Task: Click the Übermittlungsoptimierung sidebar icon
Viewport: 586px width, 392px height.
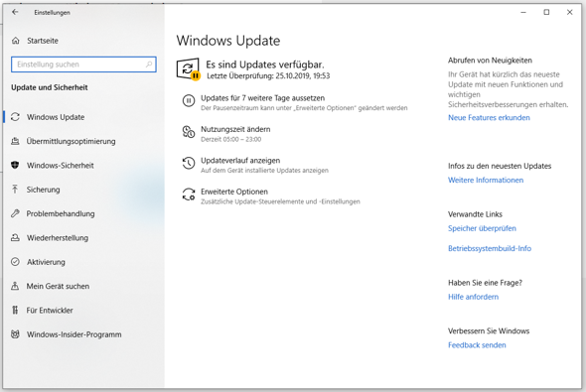Action: [15, 141]
